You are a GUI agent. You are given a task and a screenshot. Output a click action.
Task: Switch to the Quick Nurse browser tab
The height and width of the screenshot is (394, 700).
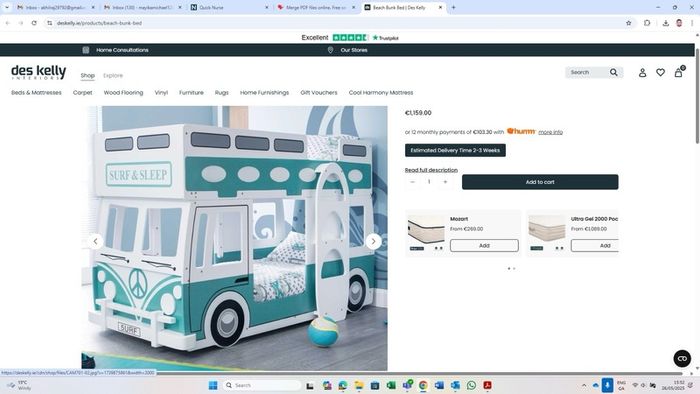click(x=229, y=8)
